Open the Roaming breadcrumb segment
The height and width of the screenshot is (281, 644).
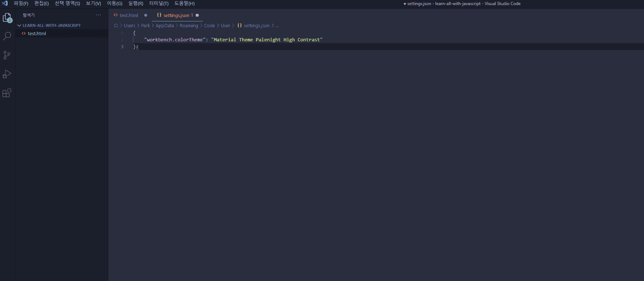point(189,26)
